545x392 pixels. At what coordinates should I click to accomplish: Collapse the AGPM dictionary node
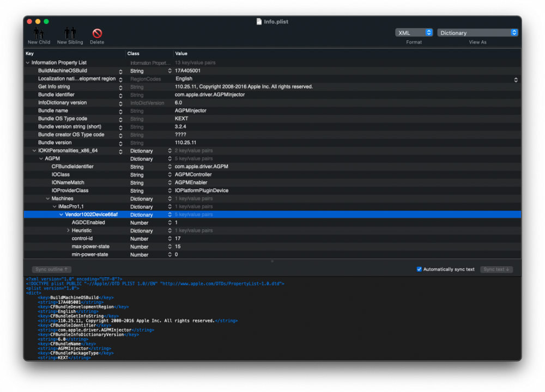tap(41, 158)
